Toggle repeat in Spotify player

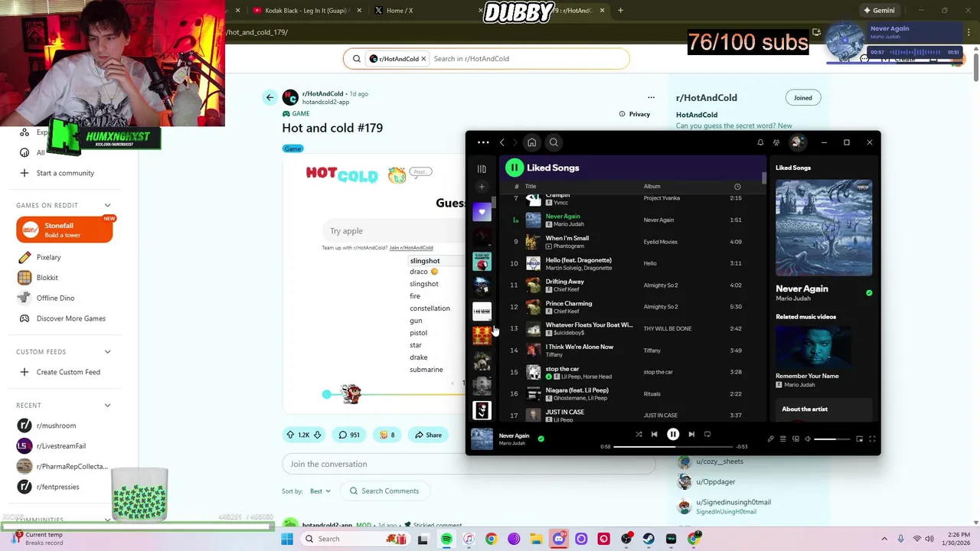click(x=707, y=435)
